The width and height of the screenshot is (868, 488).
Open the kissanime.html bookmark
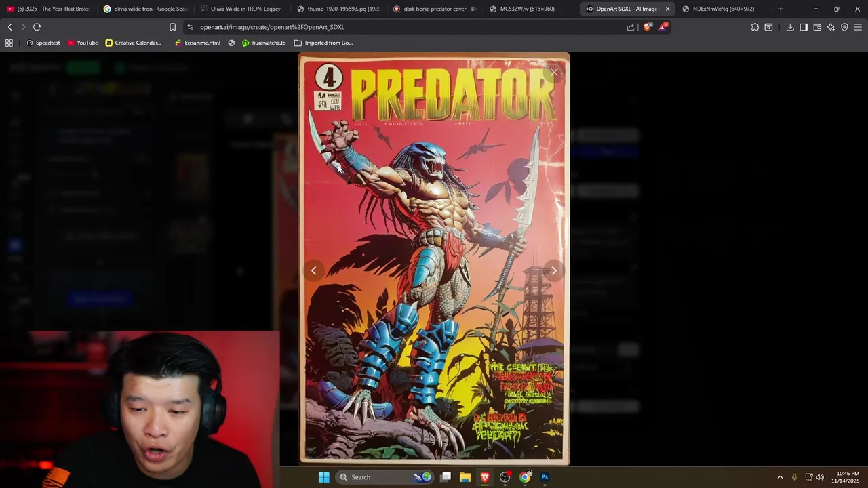(197, 43)
